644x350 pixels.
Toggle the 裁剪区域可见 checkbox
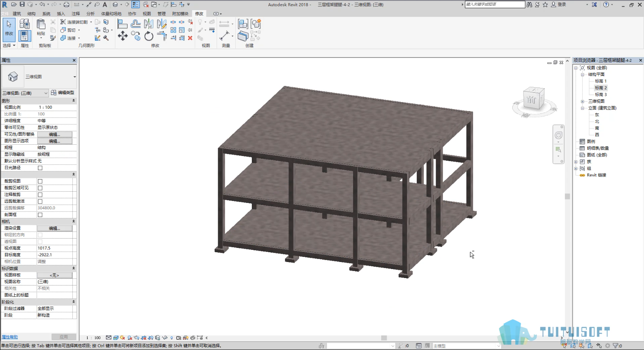[x=40, y=188]
